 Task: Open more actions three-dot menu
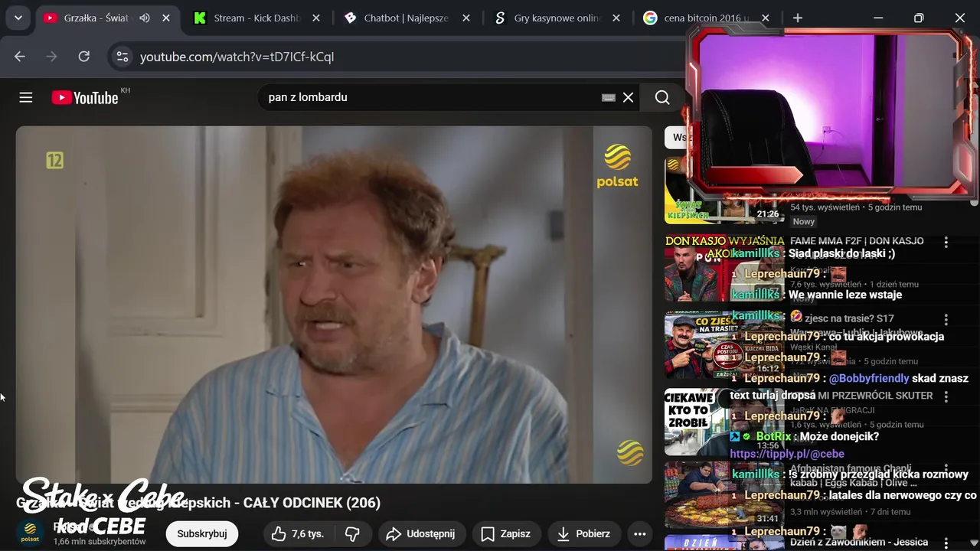(640, 533)
